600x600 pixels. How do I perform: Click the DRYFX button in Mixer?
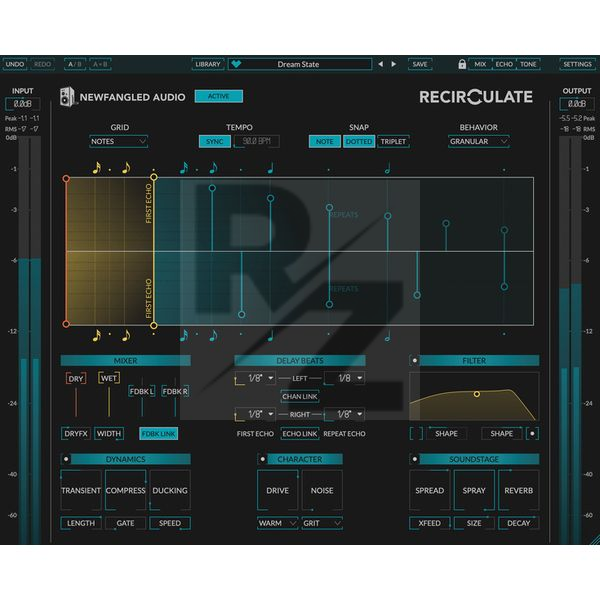(76, 434)
